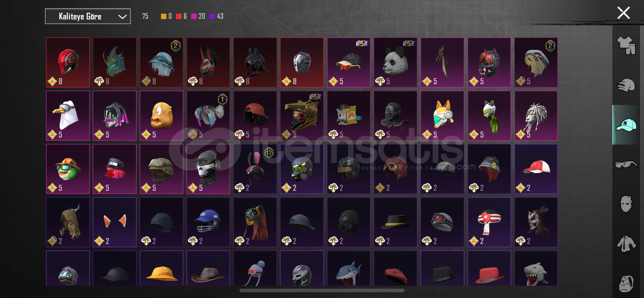
Task: Select the red devil horns item
Action: tap(115, 222)
